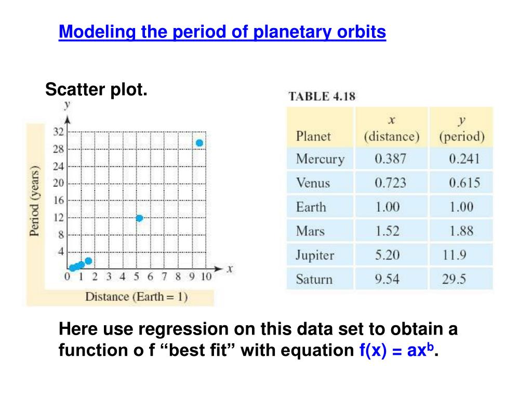Click Mars period value 1.88
The width and height of the screenshot is (532, 399).
[461, 231]
